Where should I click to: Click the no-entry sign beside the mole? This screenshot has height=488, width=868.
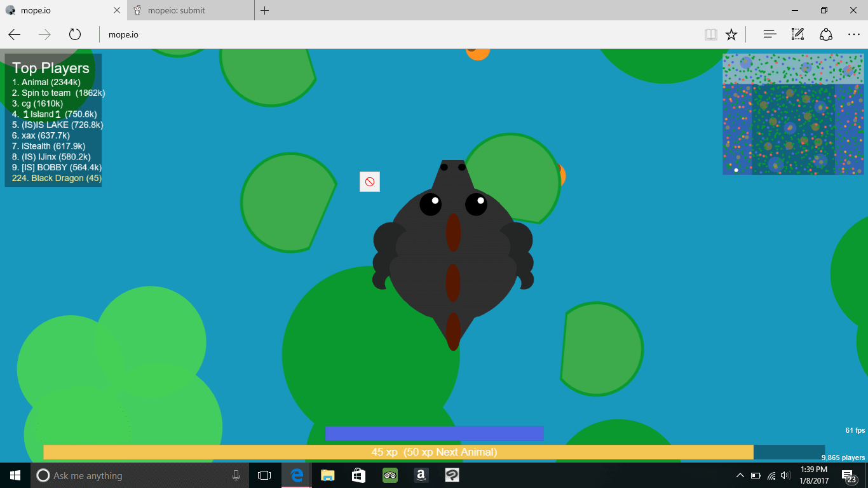pyautogui.click(x=370, y=182)
